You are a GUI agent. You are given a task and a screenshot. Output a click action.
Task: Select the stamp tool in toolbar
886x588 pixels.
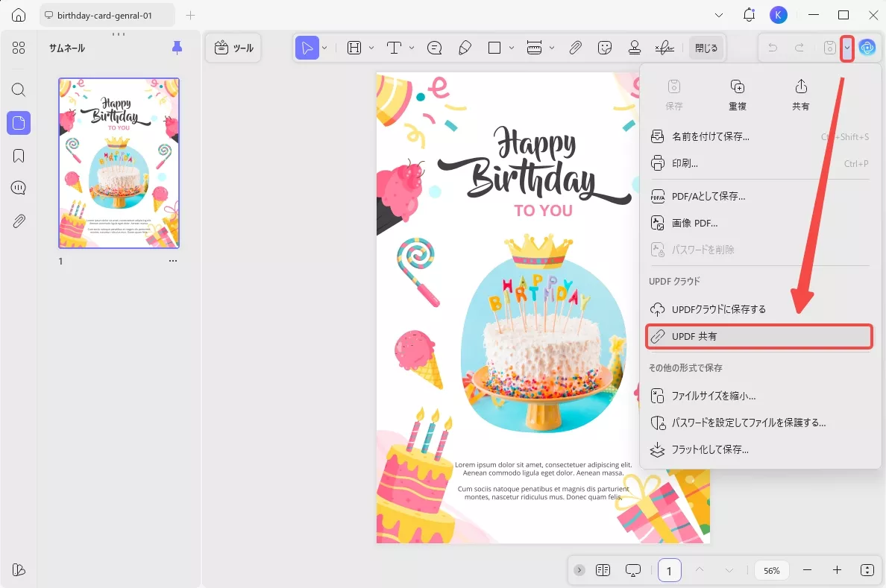coord(635,48)
